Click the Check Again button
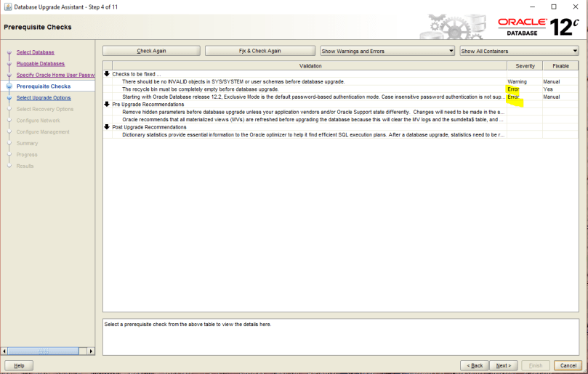 click(150, 51)
